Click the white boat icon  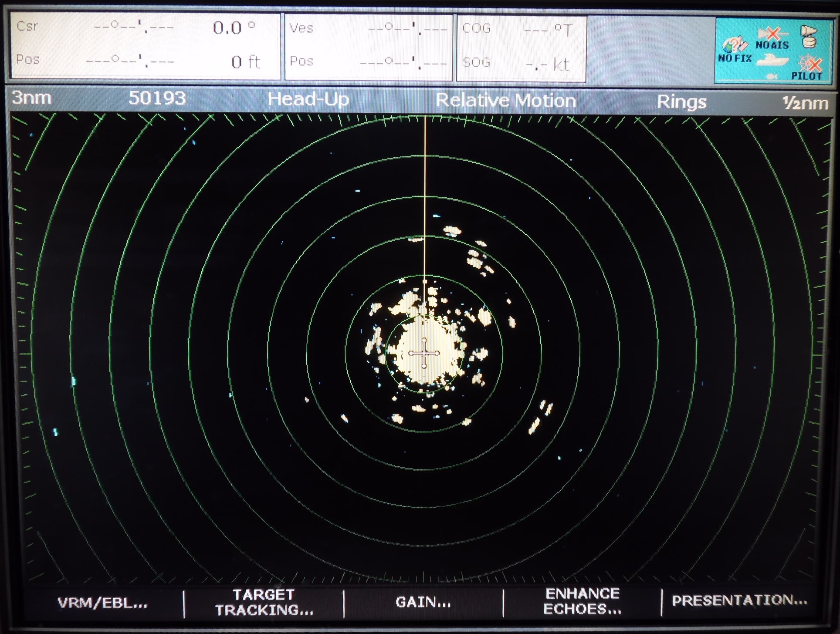pyautogui.click(x=772, y=61)
